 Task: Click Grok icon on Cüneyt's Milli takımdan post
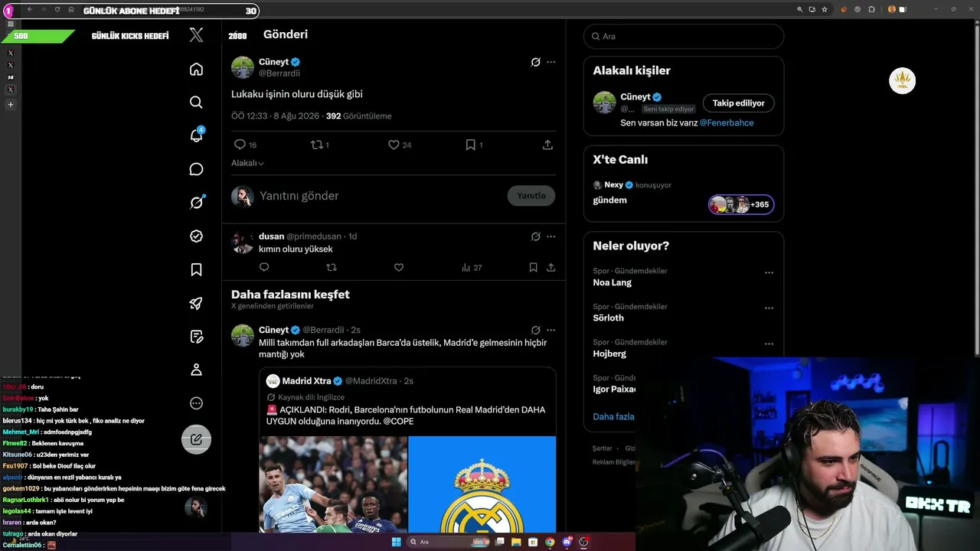point(536,330)
